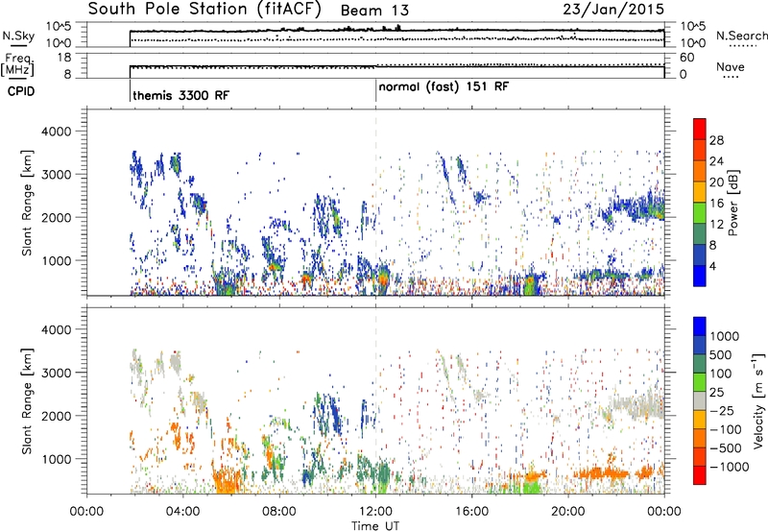Click the red swatch on the Power colorbar
The image size is (768, 532).
click(700, 129)
